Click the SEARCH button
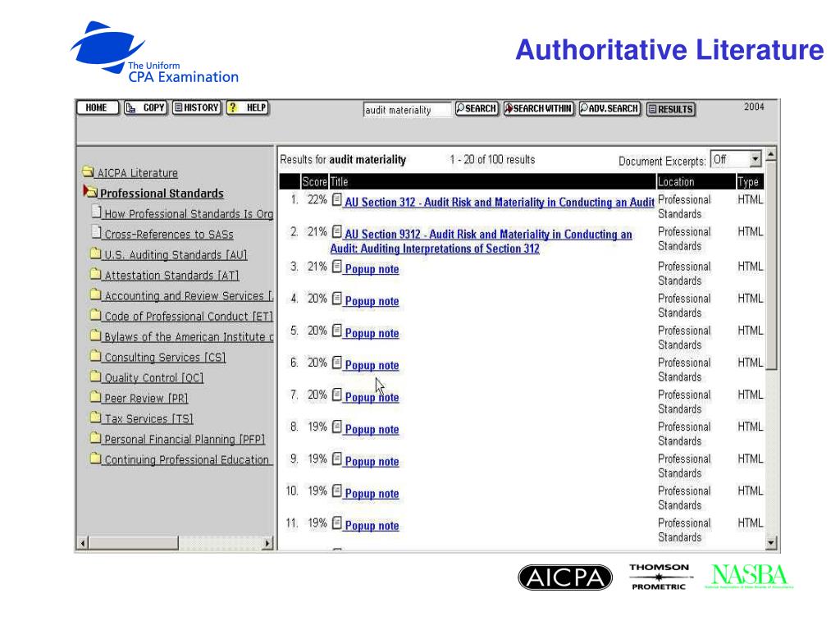The image size is (840, 630). click(x=477, y=109)
